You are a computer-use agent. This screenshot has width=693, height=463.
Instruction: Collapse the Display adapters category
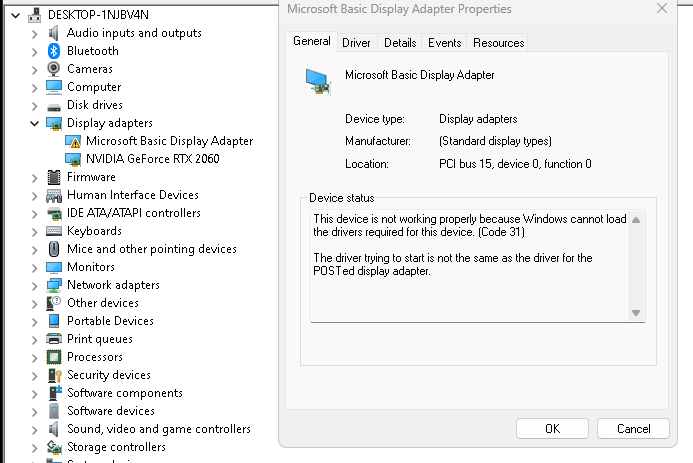[34, 123]
